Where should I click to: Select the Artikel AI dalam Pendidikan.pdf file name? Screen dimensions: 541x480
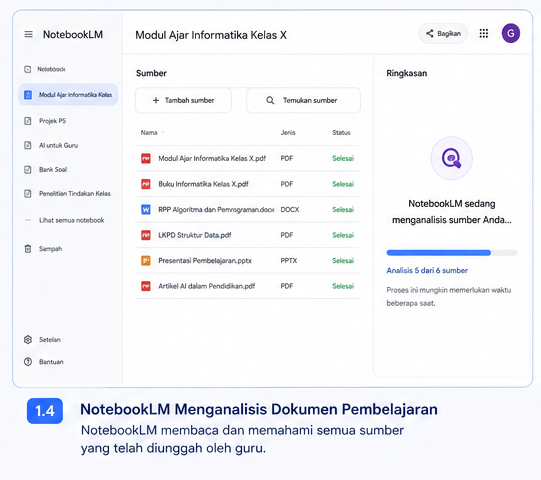207,286
